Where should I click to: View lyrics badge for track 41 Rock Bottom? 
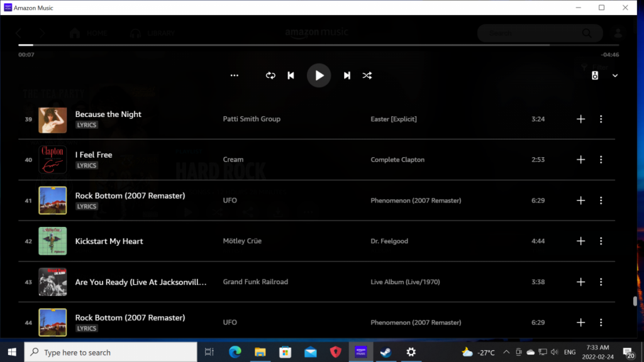(x=87, y=206)
